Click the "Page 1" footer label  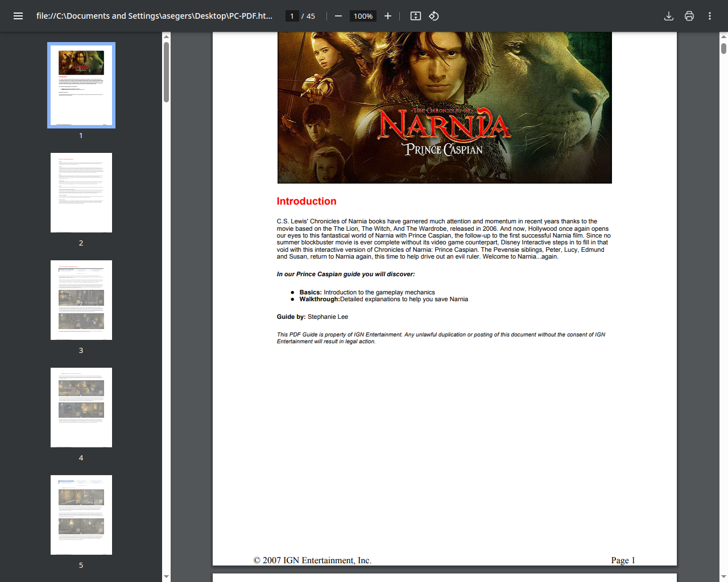pyautogui.click(x=623, y=560)
